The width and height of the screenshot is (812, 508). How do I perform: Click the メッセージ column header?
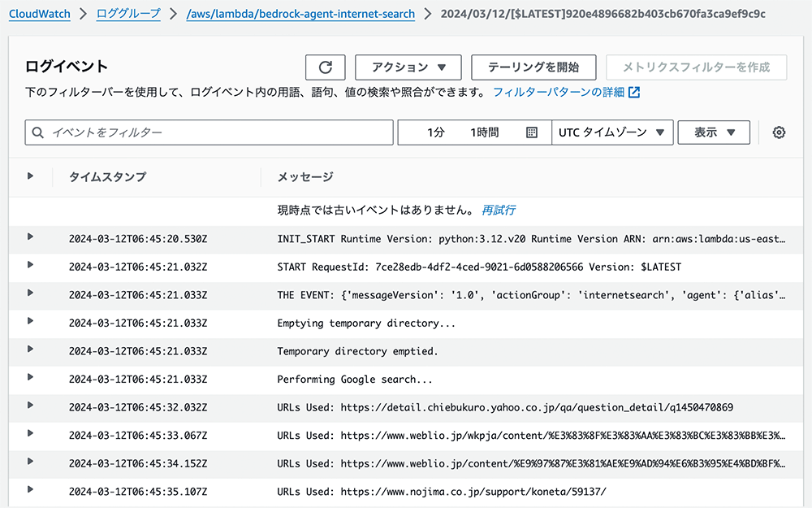305,176
